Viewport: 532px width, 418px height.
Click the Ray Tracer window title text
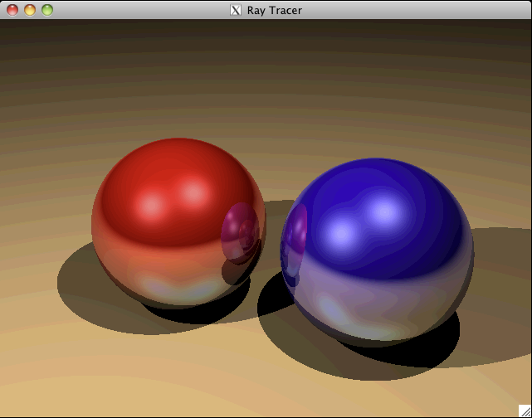point(274,11)
